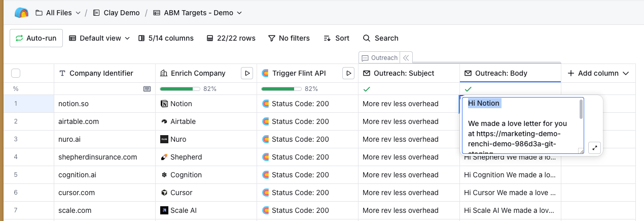Open the ABM Targets - Demo dropdown
644x221 pixels.
198,13
